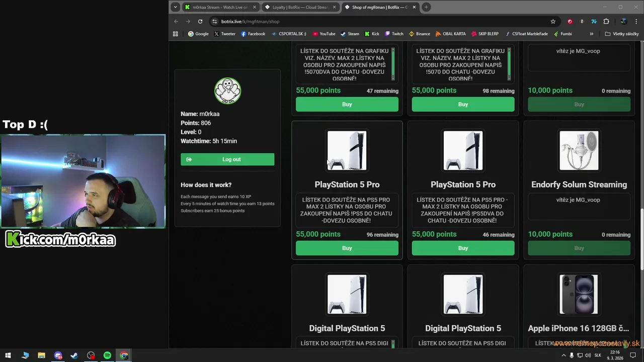Open the Facebook bookmark

coord(253,34)
